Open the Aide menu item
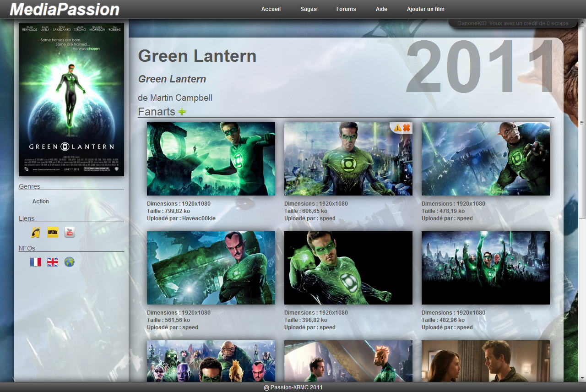This screenshot has width=586, height=392. click(x=381, y=9)
